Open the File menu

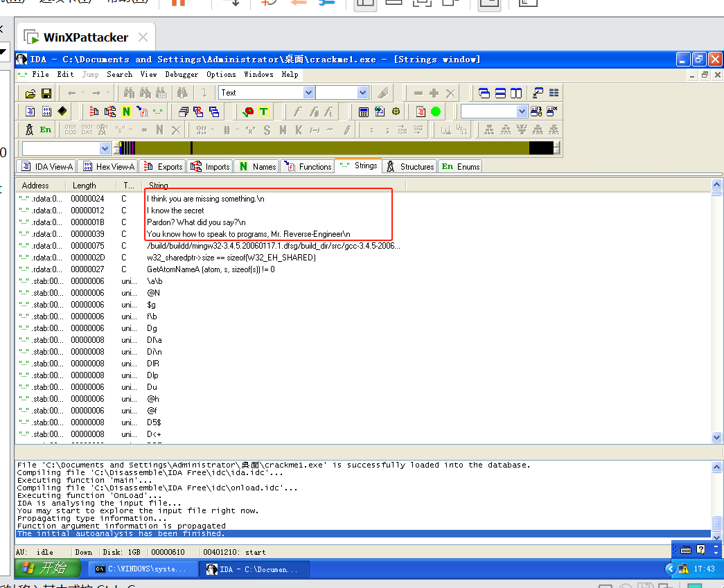pyautogui.click(x=40, y=74)
